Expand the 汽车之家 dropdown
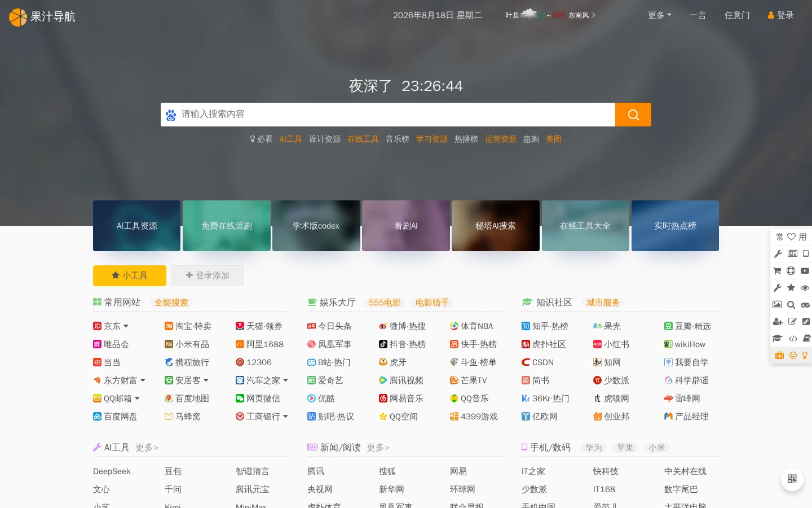Image resolution: width=812 pixels, height=508 pixels. (285, 380)
